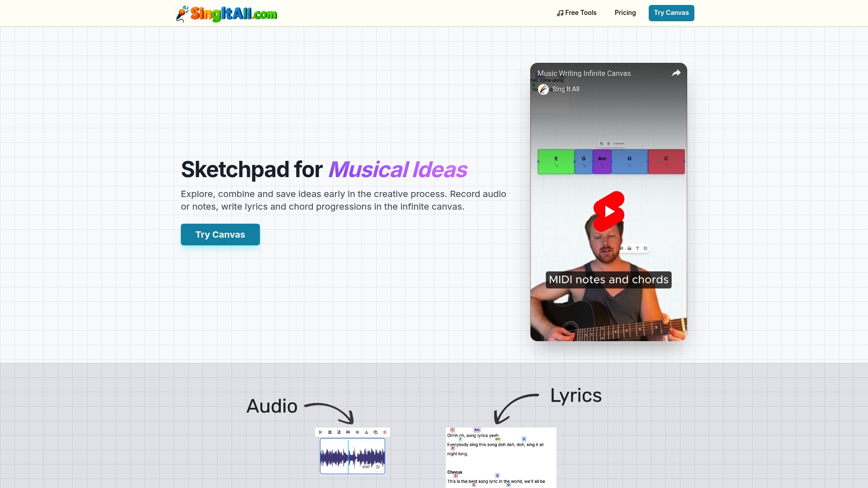Select the green E chord block

pyautogui.click(x=556, y=161)
